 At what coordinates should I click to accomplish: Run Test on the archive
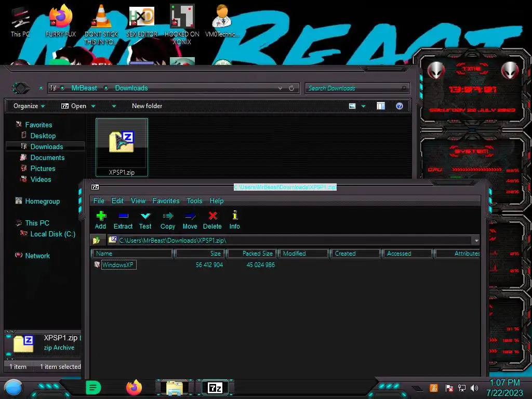pos(145,220)
